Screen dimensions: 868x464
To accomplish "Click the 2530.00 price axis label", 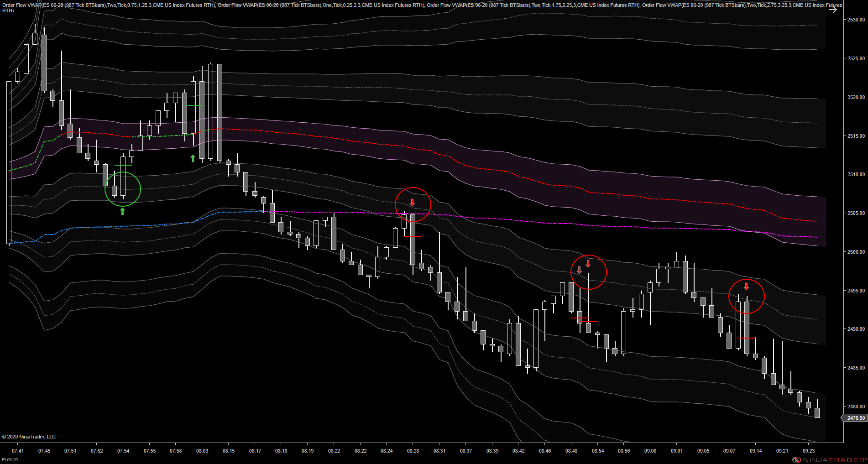I will pyautogui.click(x=856, y=20).
